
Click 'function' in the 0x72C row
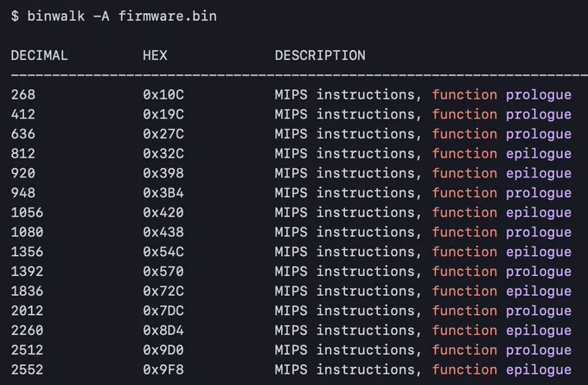[464, 291]
